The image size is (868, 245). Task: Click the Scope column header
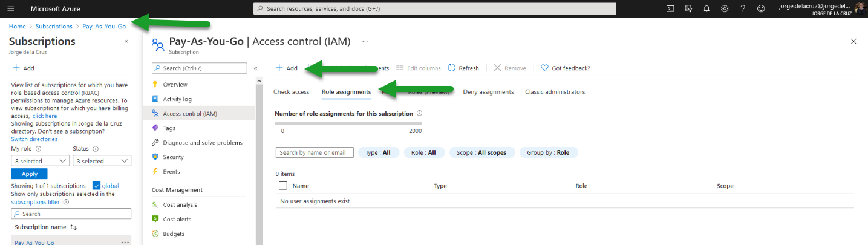[x=725, y=186]
